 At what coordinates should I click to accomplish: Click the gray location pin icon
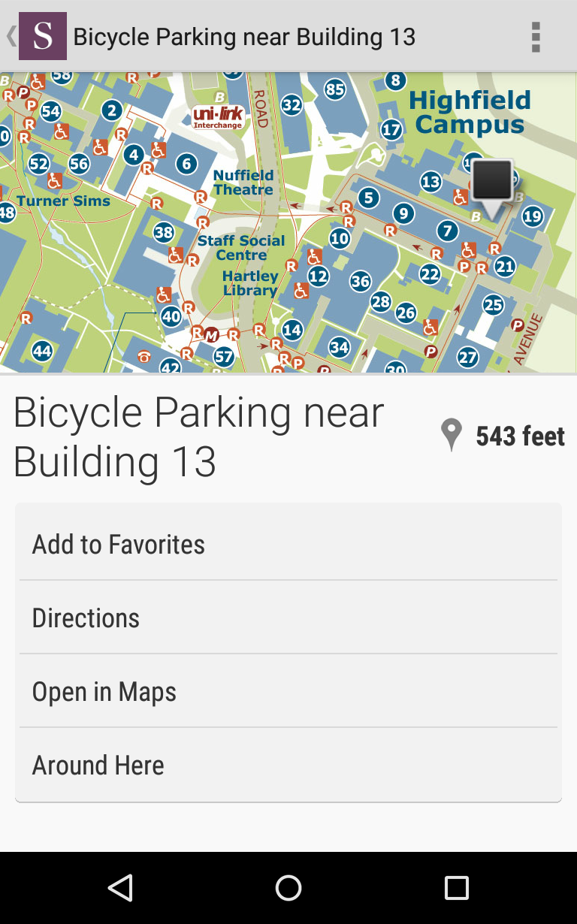(x=451, y=436)
